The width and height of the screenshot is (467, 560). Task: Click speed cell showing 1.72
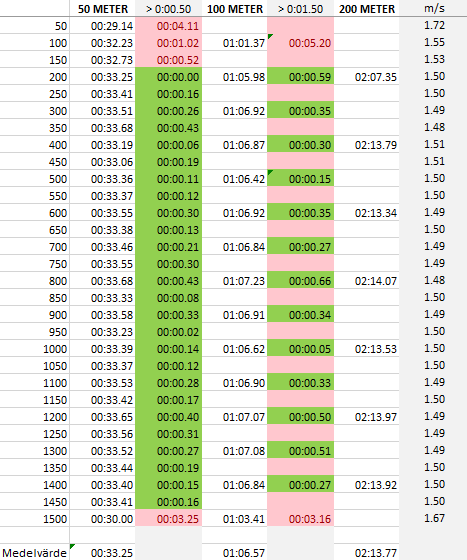433,26
